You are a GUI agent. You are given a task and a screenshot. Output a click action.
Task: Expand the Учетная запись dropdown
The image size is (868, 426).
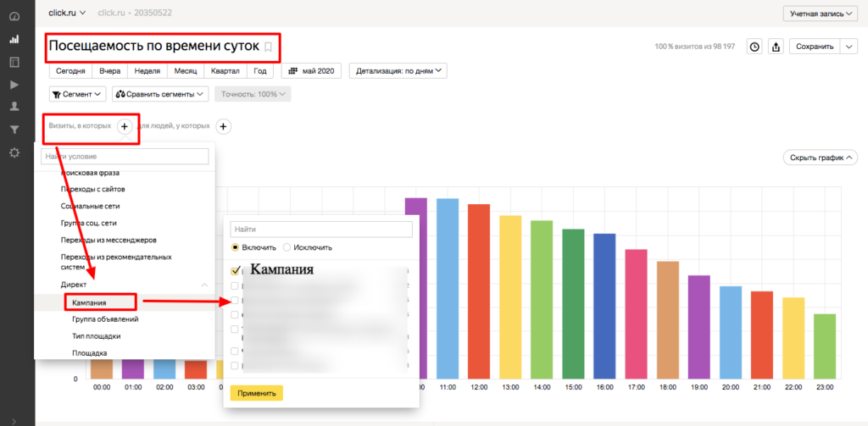tap(820, 13)
